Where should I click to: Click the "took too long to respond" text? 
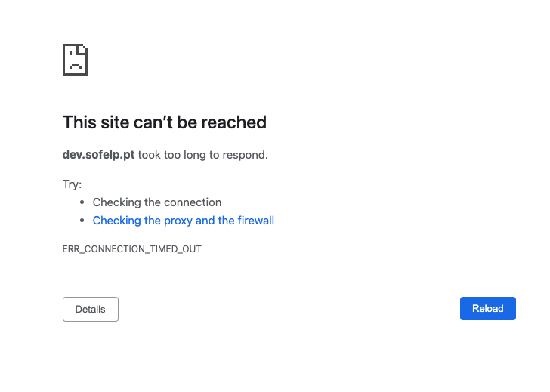202,155
